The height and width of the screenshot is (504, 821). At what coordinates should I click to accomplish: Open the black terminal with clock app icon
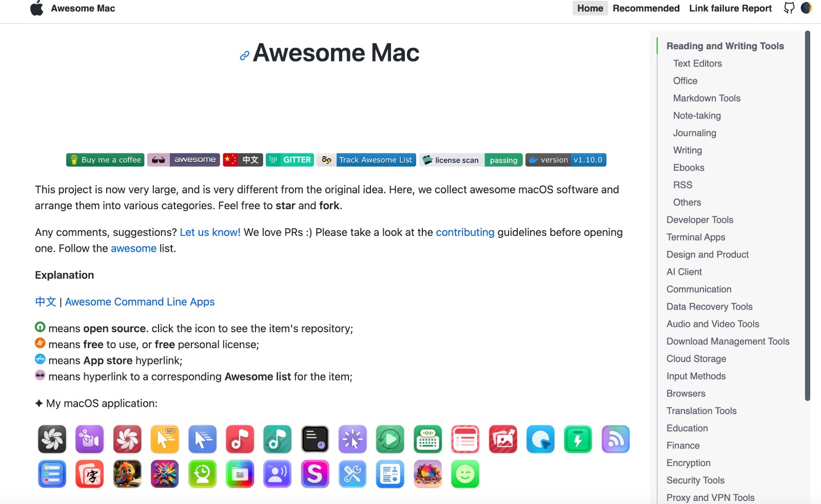coord(315,439)
